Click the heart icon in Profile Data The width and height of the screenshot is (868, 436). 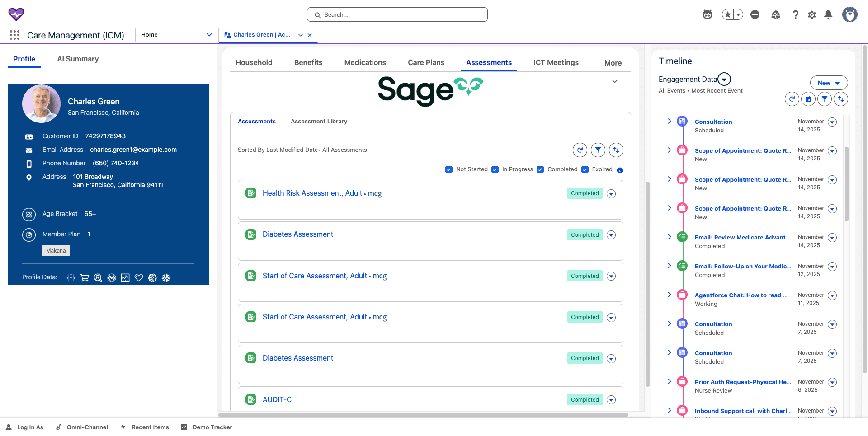coord(139,278)
